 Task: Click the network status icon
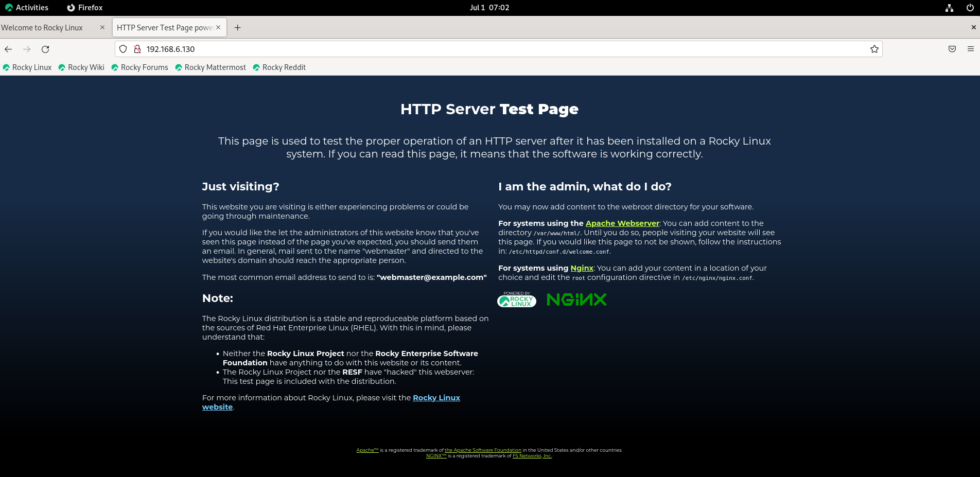point(950,8)
